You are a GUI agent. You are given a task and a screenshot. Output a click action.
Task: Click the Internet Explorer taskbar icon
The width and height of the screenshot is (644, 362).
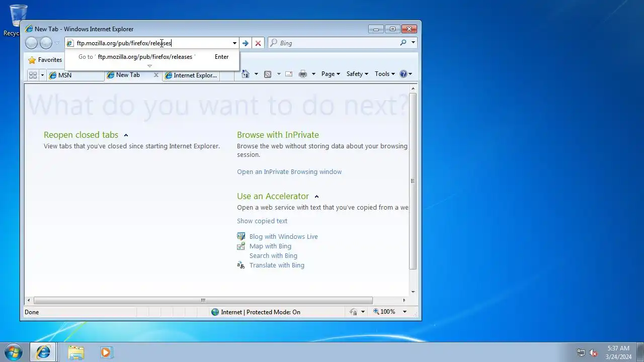point(43,352)
